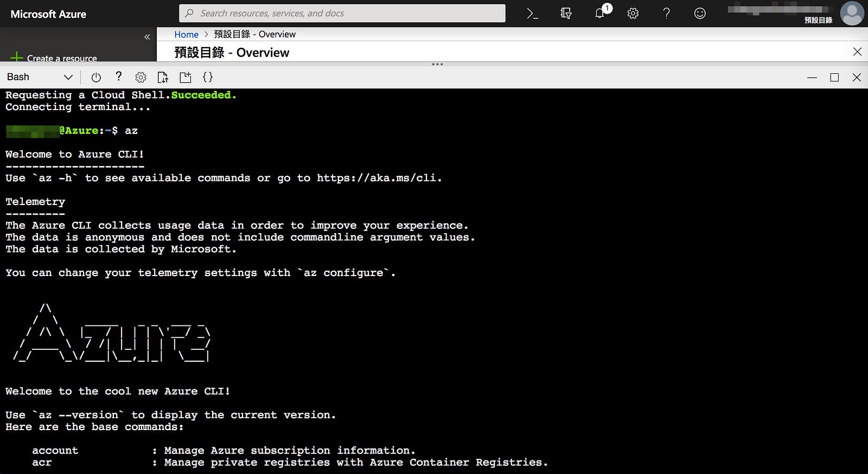Collapse the left sidebar menu
This screenshot has width=868, height=474.
[x=147, y=37]
